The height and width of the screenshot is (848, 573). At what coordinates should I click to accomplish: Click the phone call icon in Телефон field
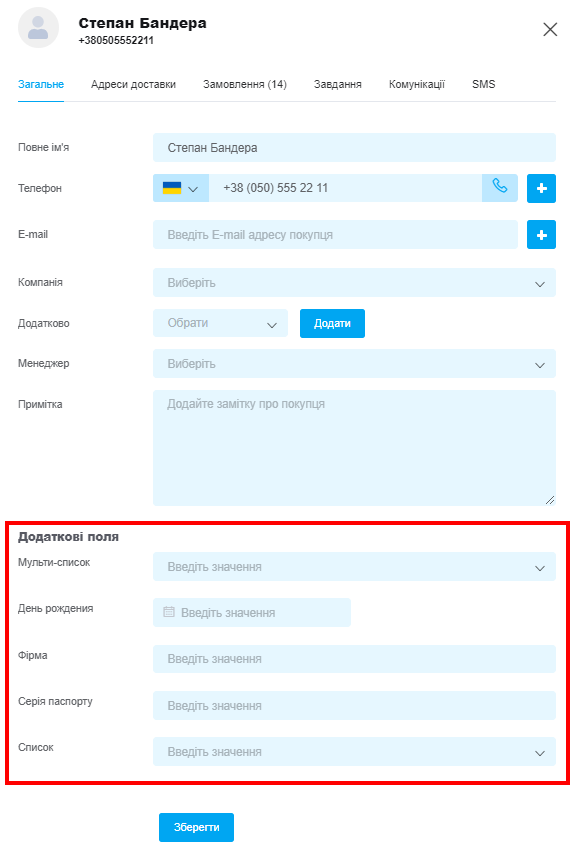[x=499, y=188]
